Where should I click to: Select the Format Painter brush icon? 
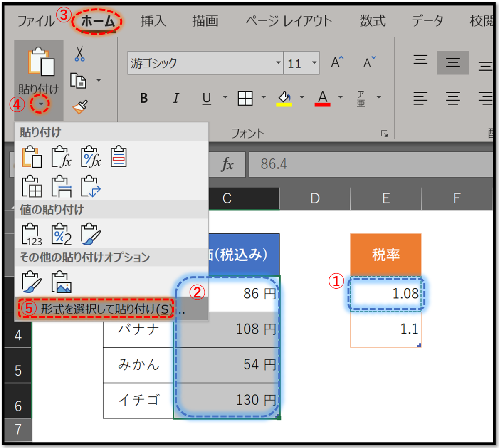(79, 106)
